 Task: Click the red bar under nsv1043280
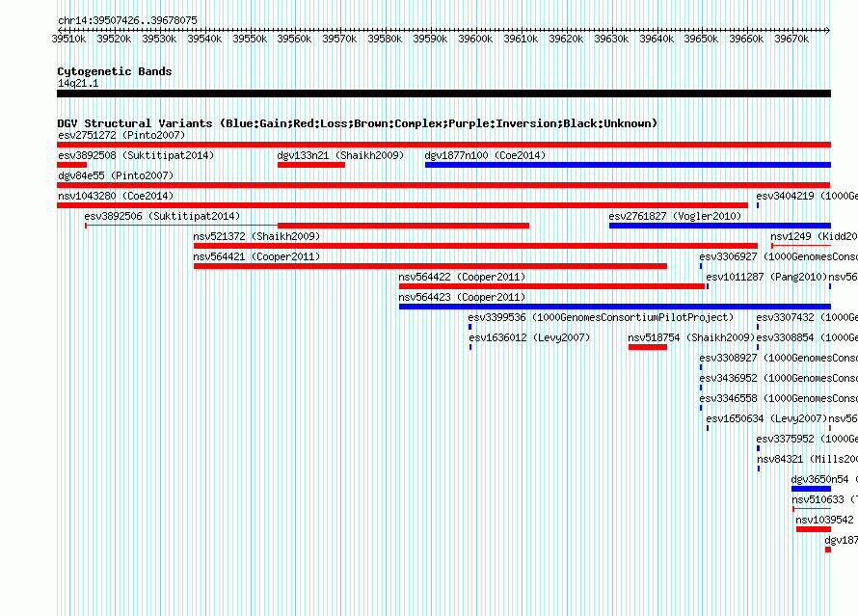pyautogui.click(x=402, y=205)
